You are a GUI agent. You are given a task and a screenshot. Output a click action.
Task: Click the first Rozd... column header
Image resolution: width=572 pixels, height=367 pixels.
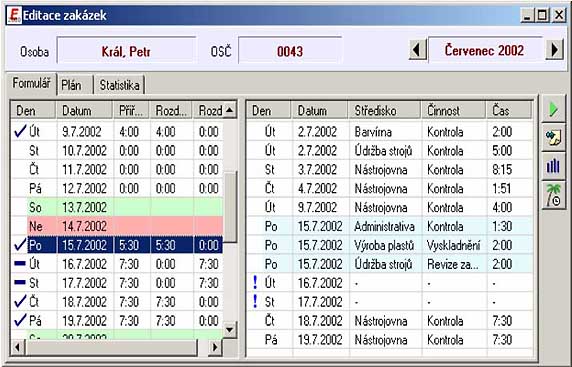(171, 110)
